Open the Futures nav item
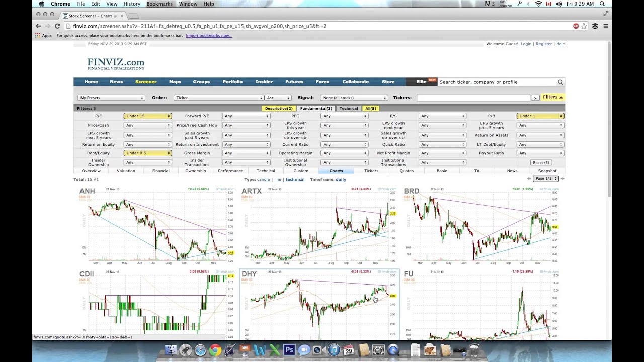Screen dimensions: 644x362 [x=294, y=82]
